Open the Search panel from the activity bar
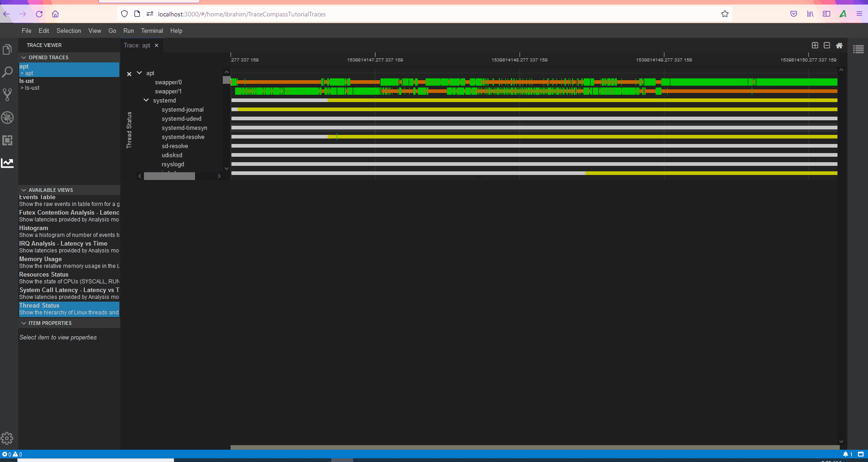This screenshot has width=868, height=462. (7, 72)
